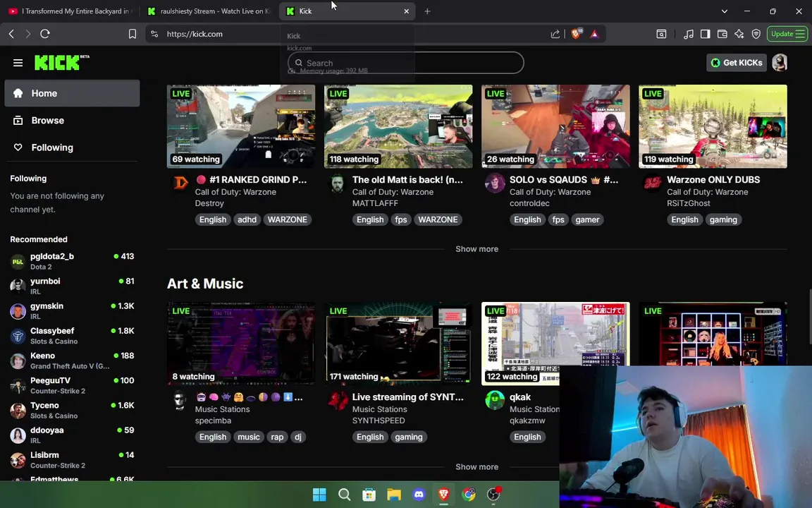
Task: Open Browse in sidebar
Action: point(72,120)
